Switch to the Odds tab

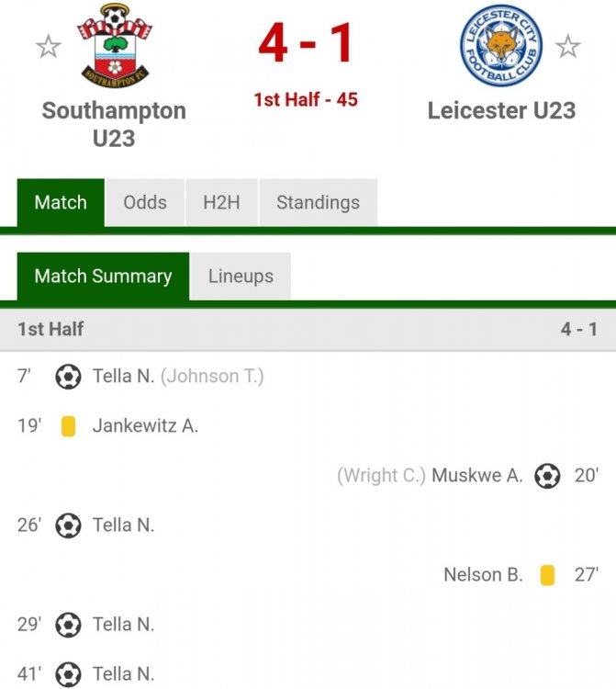145,203
